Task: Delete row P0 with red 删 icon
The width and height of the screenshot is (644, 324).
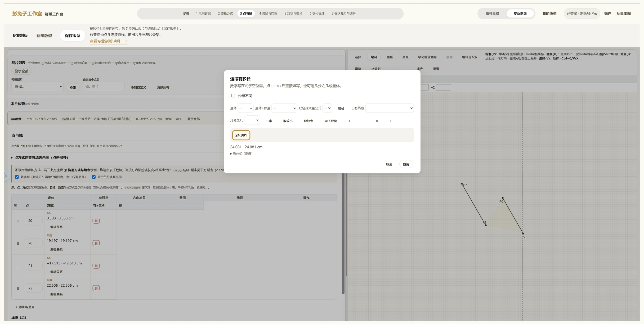Action: pyautogui.click(x=96, y=243)
